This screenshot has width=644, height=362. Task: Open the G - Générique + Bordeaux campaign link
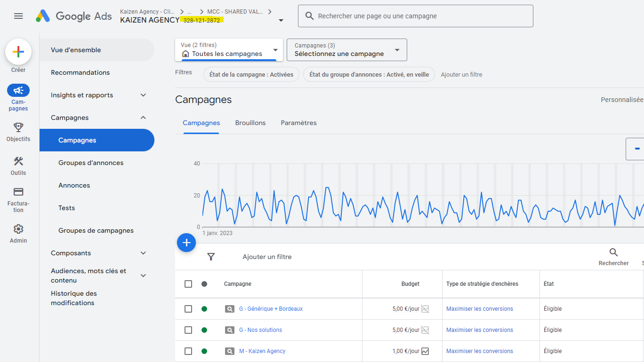[271, 309]
